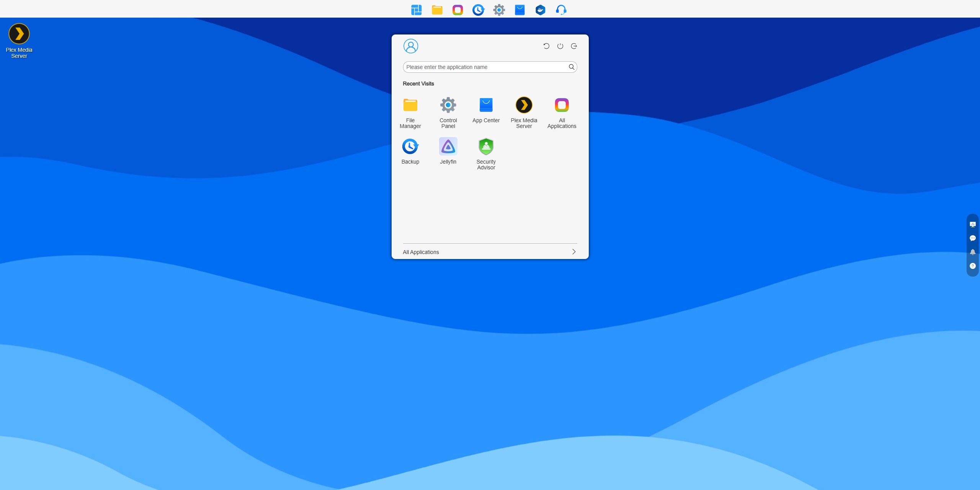Open help question mark in the sidebar
This screenshot has width=980, height=490.
(972, 266)
